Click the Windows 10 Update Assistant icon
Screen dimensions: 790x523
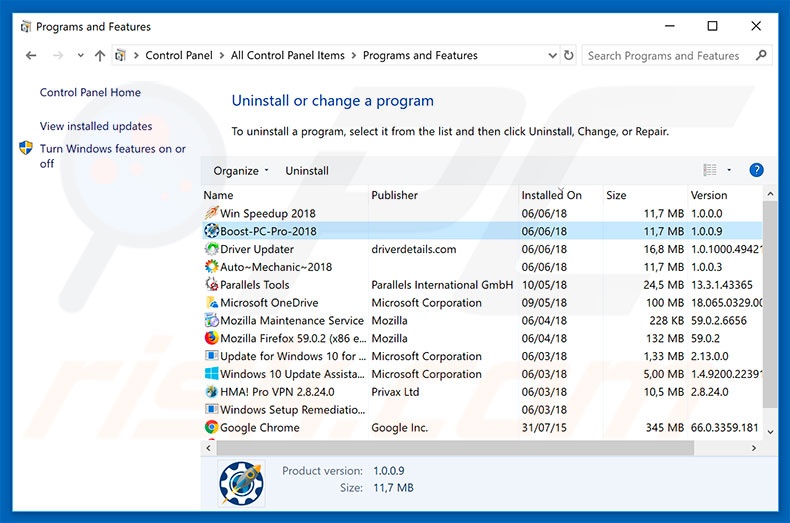click(x=212, y=374)
